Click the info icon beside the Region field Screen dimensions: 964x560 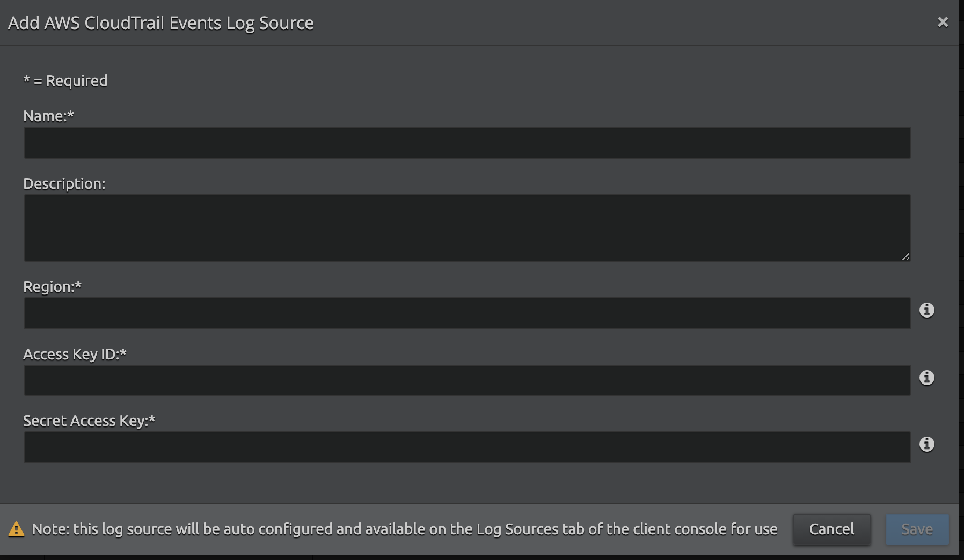tap(926, 310)
